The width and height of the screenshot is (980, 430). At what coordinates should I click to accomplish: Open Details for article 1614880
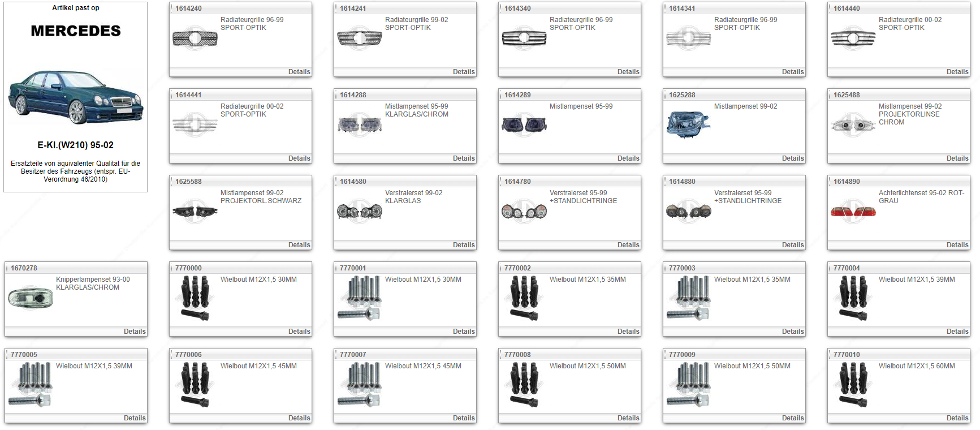point(793,245)
